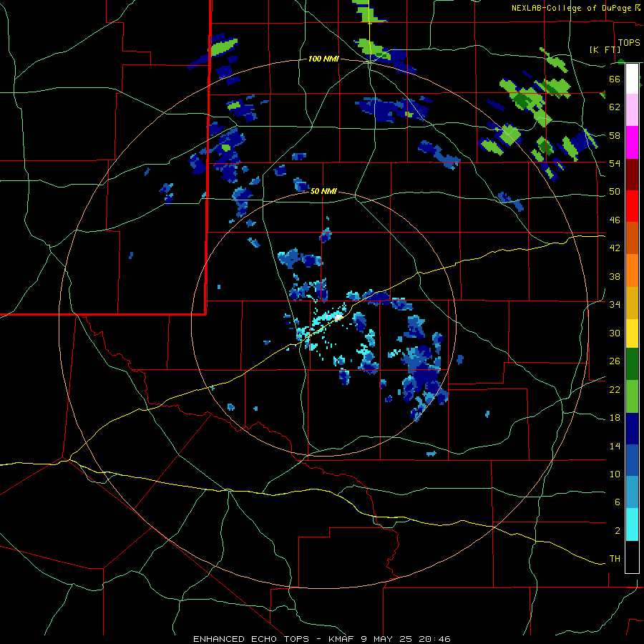The height and width of the screenshot is (644, 644).
Task: Click the 46 value on the legend
Action: [x=615, y=220]
